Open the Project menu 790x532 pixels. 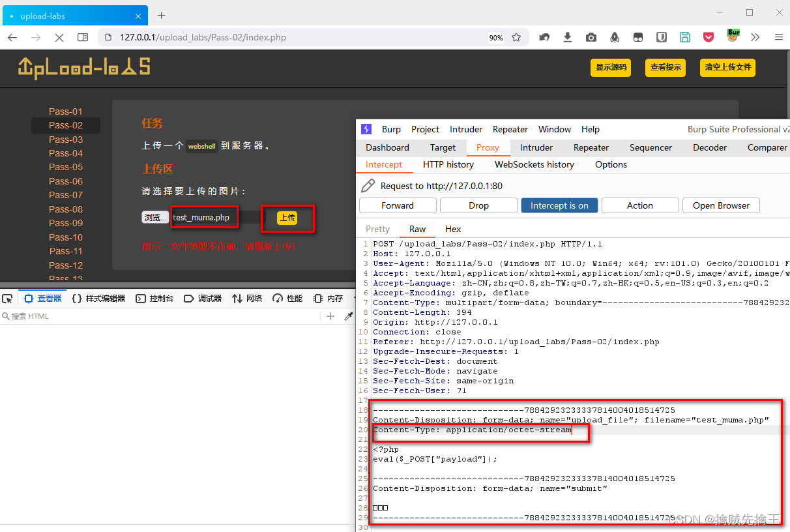pyautogui.click(x=426, y=129)
